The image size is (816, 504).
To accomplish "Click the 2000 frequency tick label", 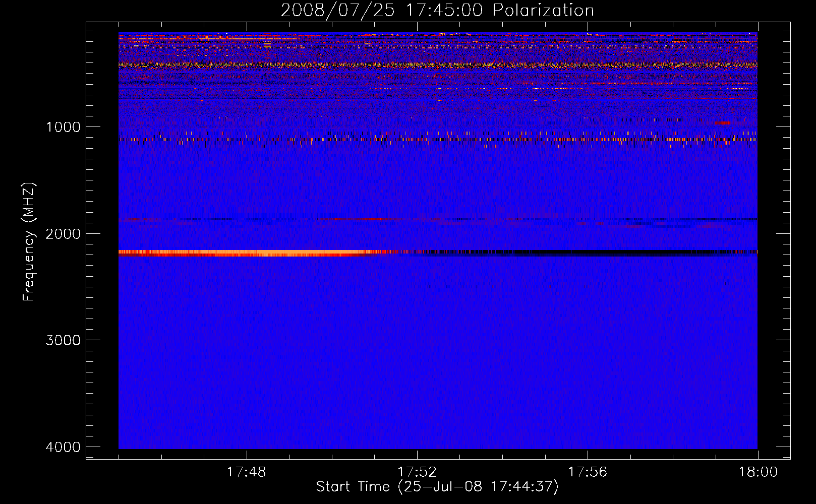I will click(x=63, y=233).
